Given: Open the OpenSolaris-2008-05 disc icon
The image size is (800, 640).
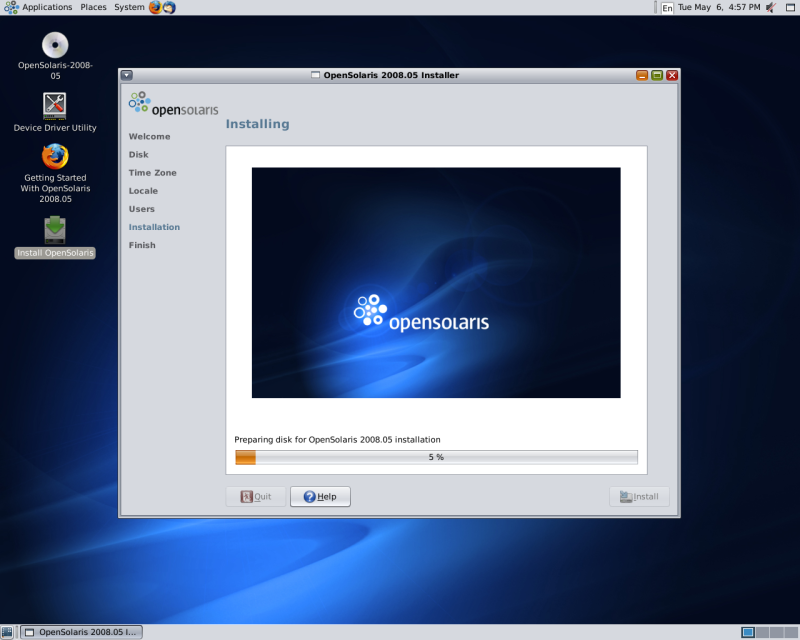Looking at the screenshot, I should [x=55, y=46].
